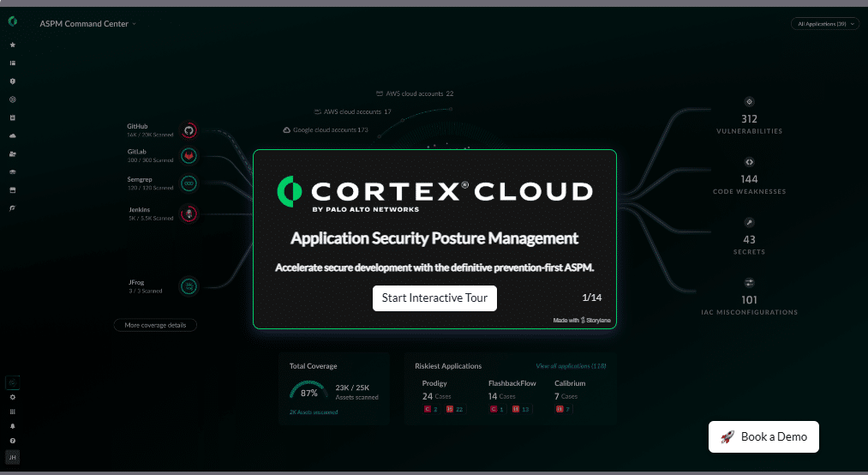Click Calibrium high cases badge showing 7

562,409
